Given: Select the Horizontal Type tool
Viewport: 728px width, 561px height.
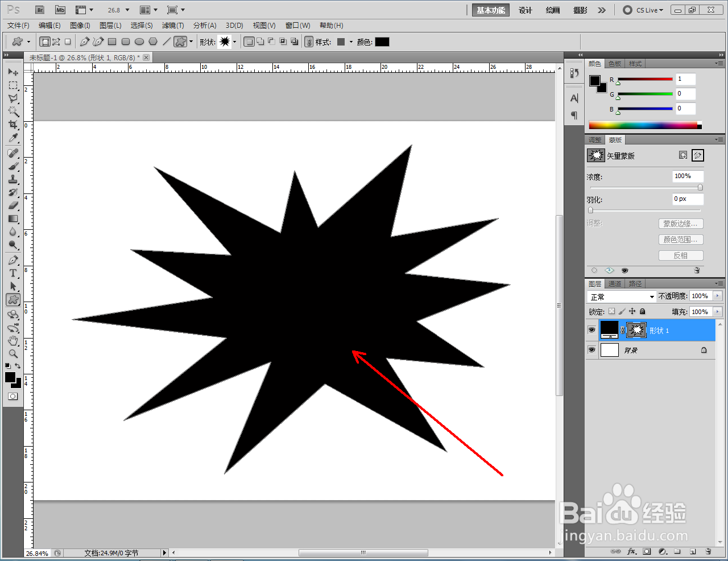Looking at the screenshot, I should pos(13,273).
